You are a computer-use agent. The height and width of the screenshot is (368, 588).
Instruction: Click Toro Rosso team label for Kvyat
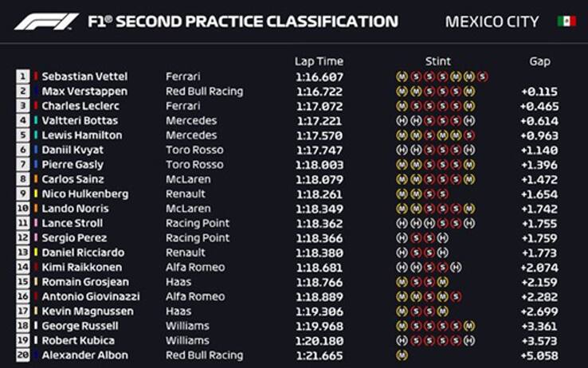click(194, 150)
